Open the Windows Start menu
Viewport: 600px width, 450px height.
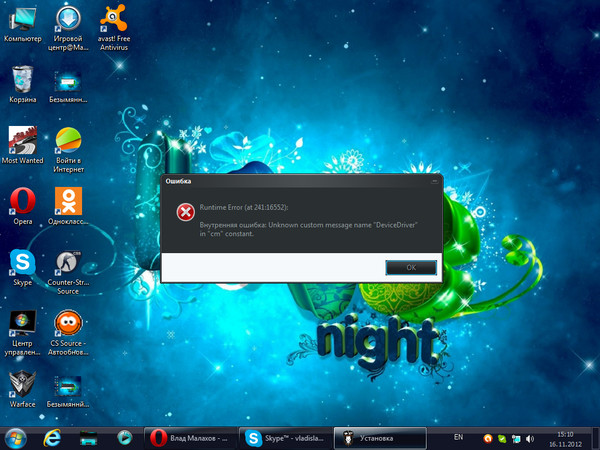coord(17,438)
